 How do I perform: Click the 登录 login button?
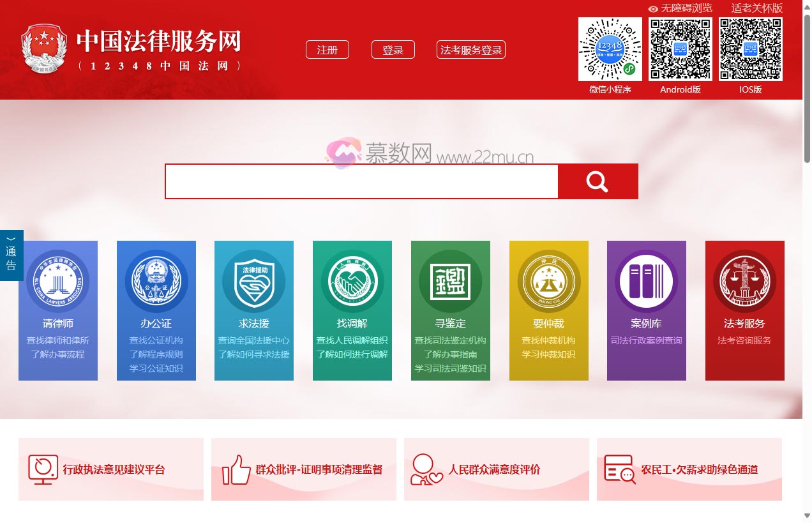pyautogui.click(x=393, y=49)
